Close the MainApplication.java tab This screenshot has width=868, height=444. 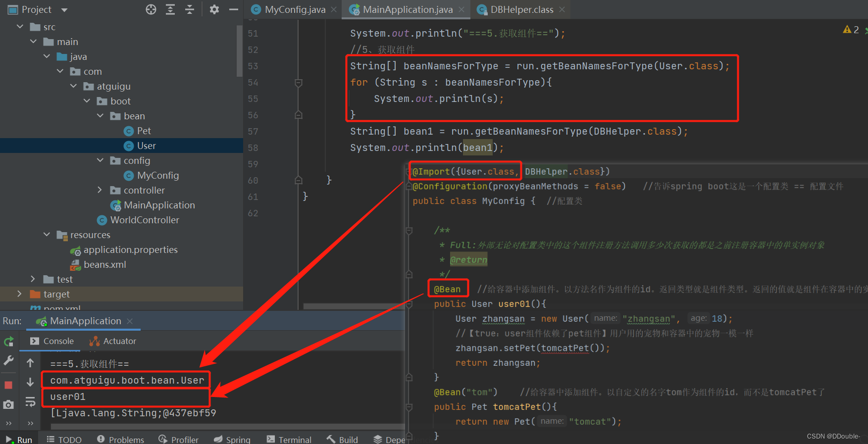pos(461,9)
